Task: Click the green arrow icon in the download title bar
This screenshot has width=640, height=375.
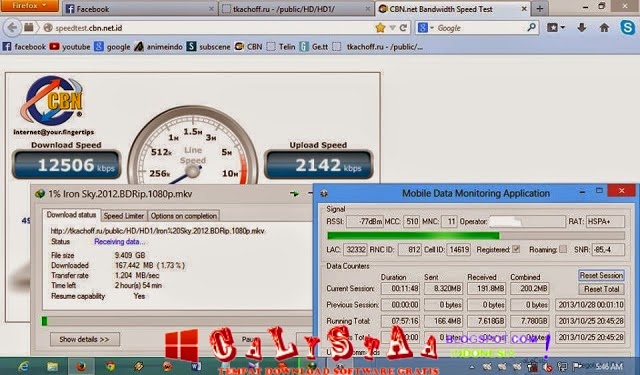Action: coord(294,193)
